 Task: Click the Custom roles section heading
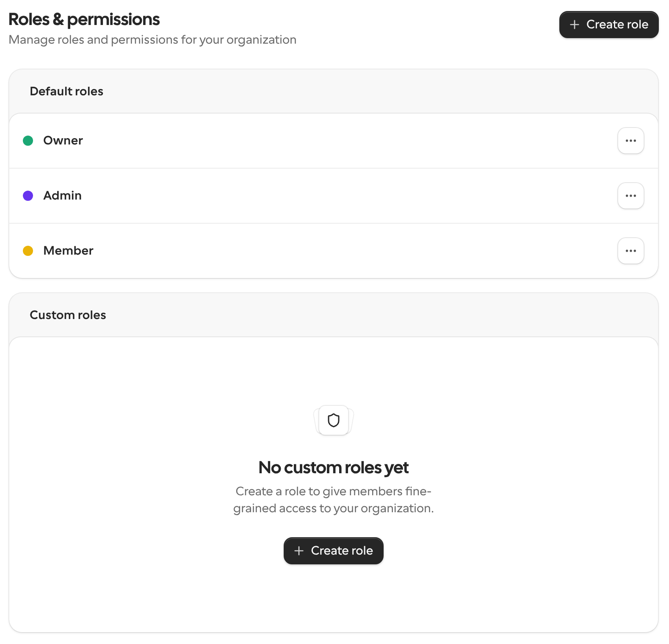pos(68,315)
